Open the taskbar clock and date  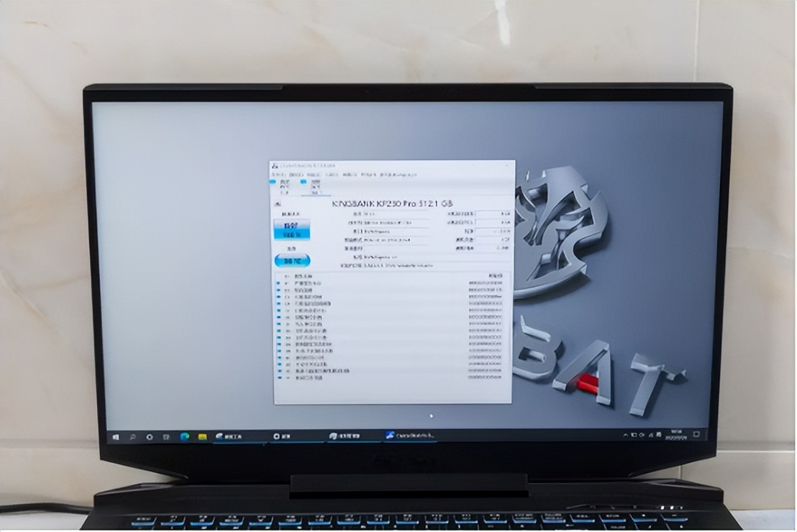point(675,434)
